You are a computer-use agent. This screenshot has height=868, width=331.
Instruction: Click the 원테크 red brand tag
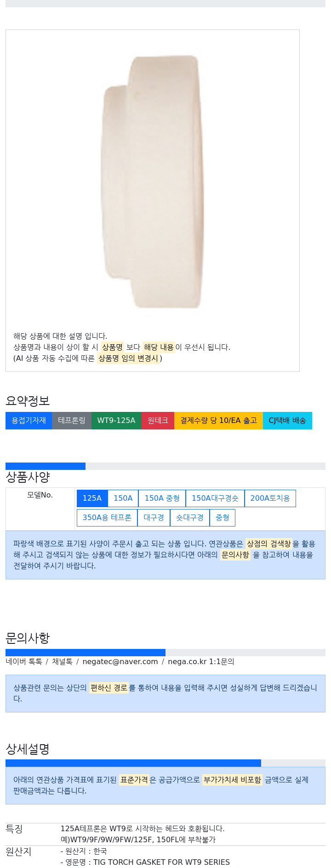pyautogui.click(x=158, y=420)
